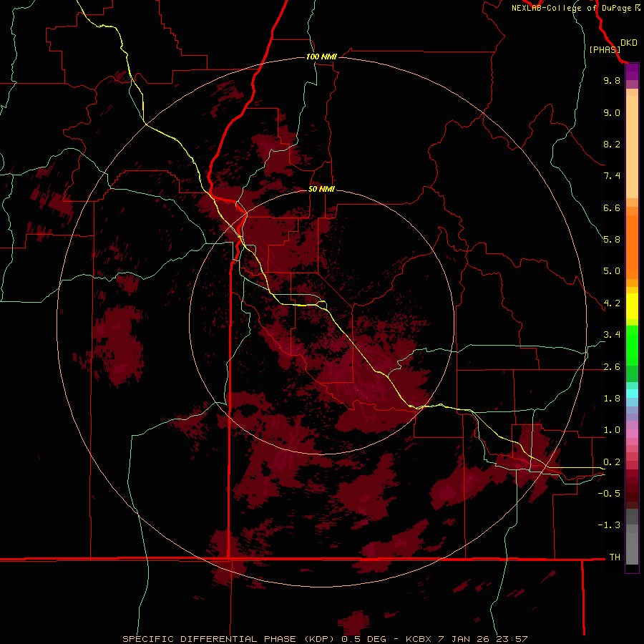Click the 50 NMI range ring label
Screen dimensions: 644x644
(321, 190)
